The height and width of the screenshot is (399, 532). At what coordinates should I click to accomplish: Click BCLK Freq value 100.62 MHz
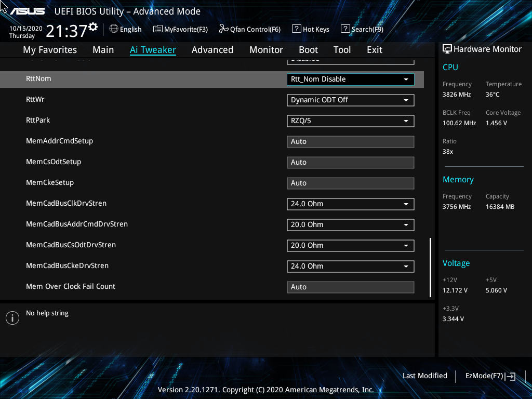pos(459,123)
